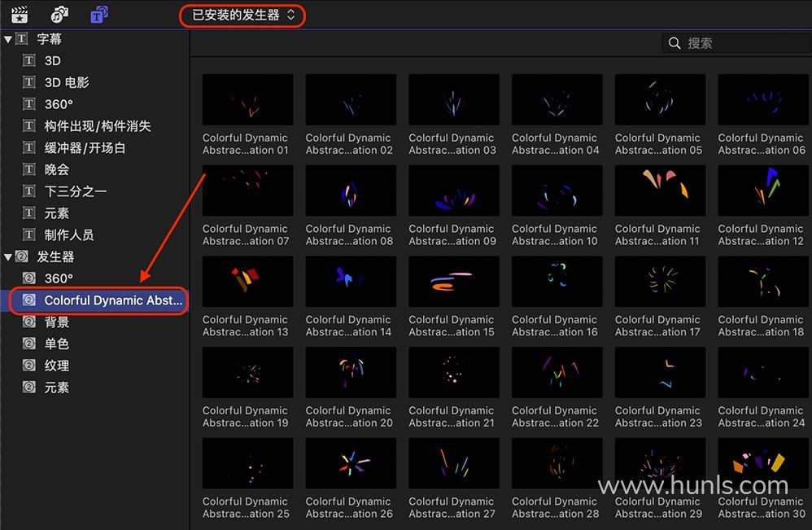Click the generator icon beside 纹理
Image resolution: width=812 pixels, height=530 pixels.
pos(29,365)
